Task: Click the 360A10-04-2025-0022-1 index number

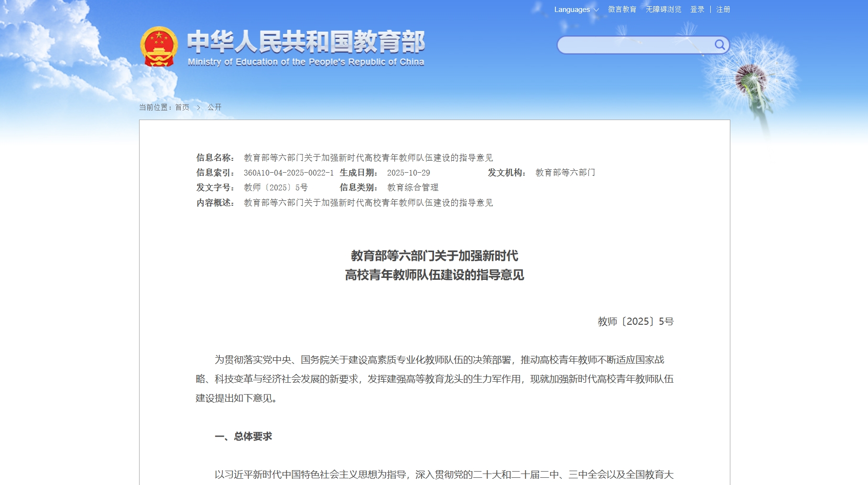Action: tap(288, 173)
